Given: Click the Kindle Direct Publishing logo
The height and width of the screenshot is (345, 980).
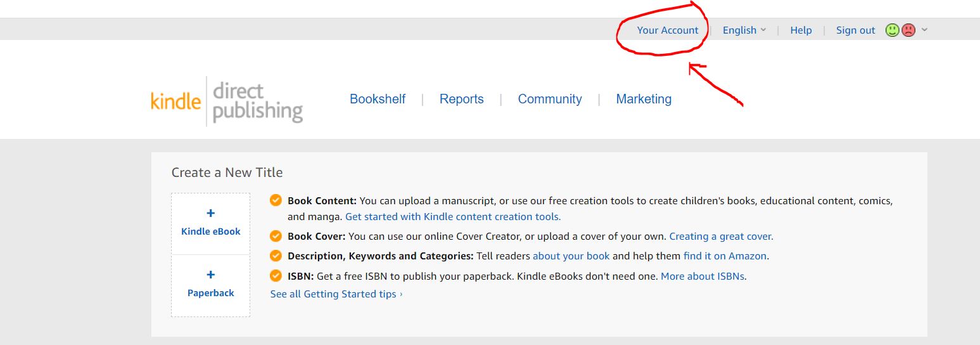Looking at the screenshot, I should [x=227, y=101].
